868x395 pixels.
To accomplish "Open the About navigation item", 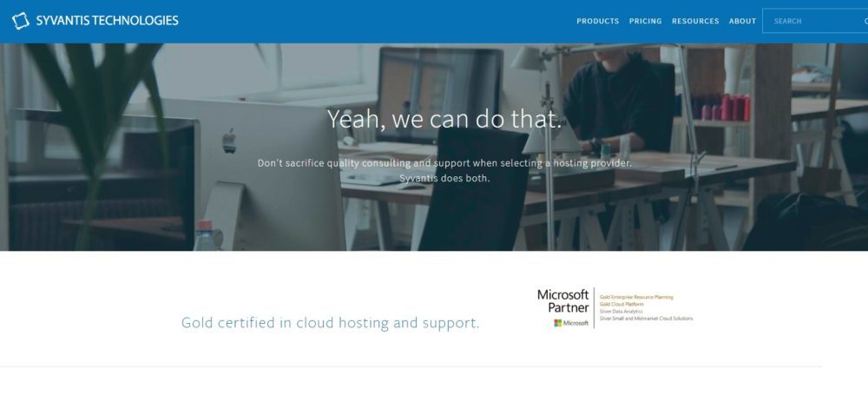I will (x=742, y=21).
